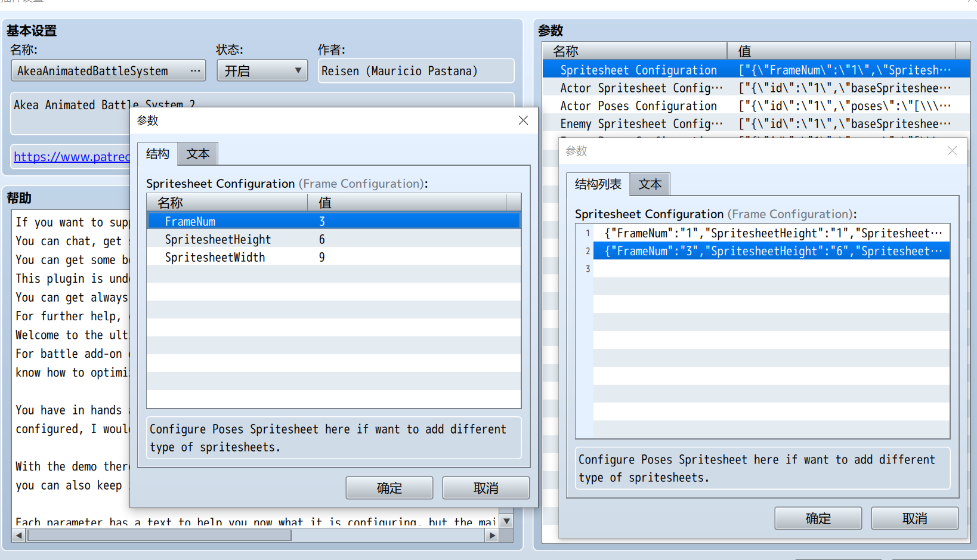
Task: Click 确定 in the right dialog
Action: click(818, 518)
